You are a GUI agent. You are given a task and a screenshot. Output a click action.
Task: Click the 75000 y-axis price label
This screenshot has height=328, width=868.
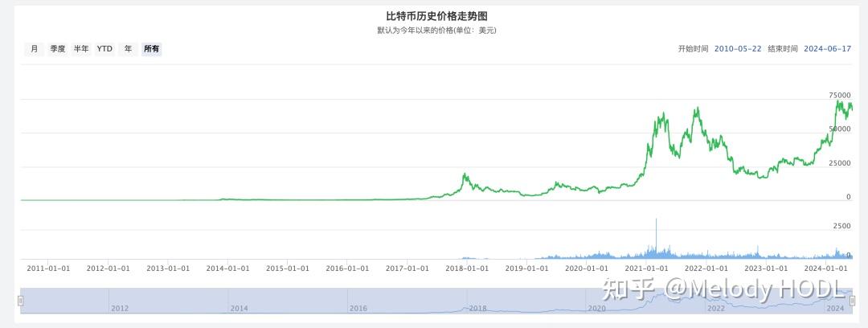(x=841, y=95)
